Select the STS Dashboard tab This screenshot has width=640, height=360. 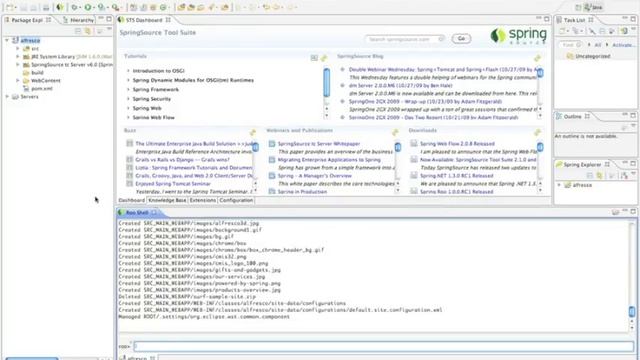click(x=144, y=20)
